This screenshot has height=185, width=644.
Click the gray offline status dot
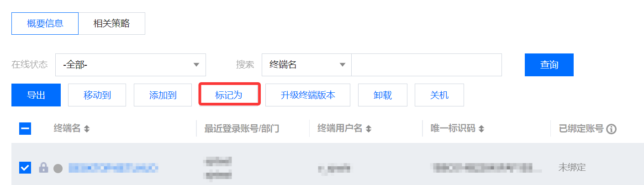pyautogui.click(x=58, y=168)
